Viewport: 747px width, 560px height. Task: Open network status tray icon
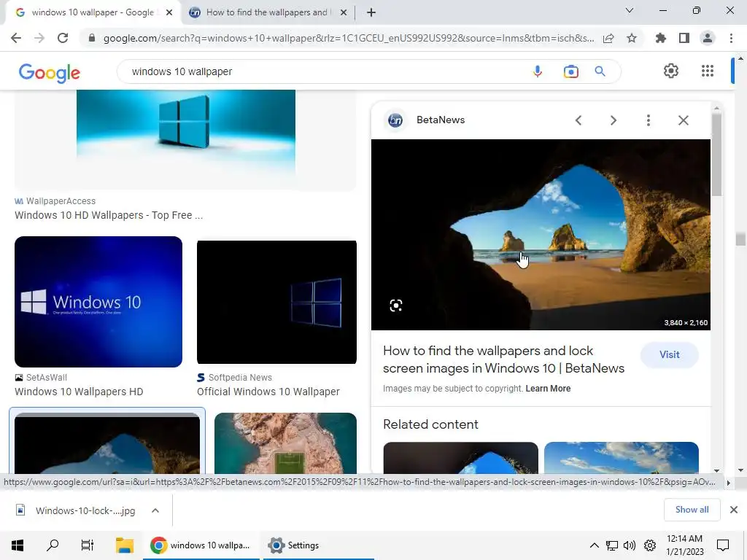(612, 545)
